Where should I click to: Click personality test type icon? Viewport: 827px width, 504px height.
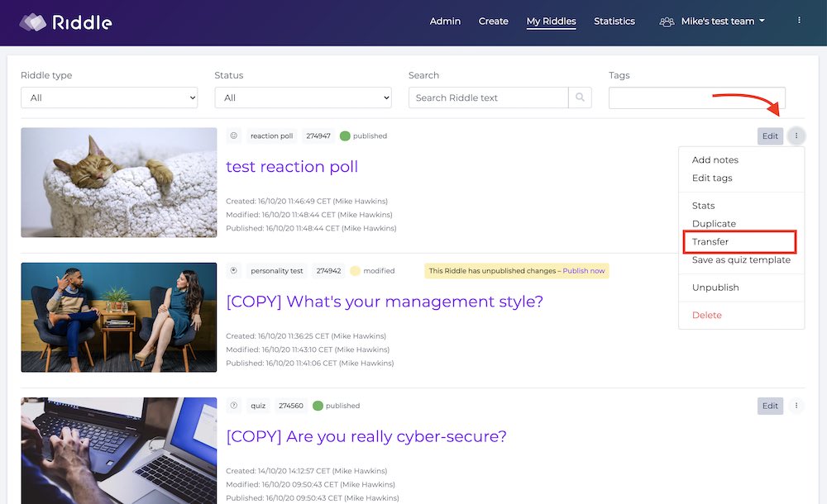[x=234, y=270]
